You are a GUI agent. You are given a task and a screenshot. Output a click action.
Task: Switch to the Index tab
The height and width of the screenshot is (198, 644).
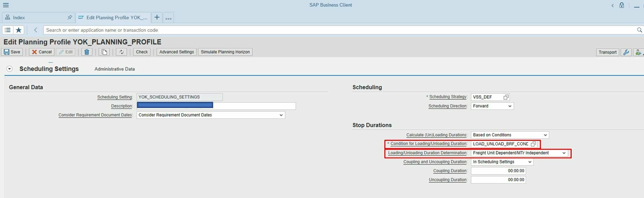pos(19,17)
